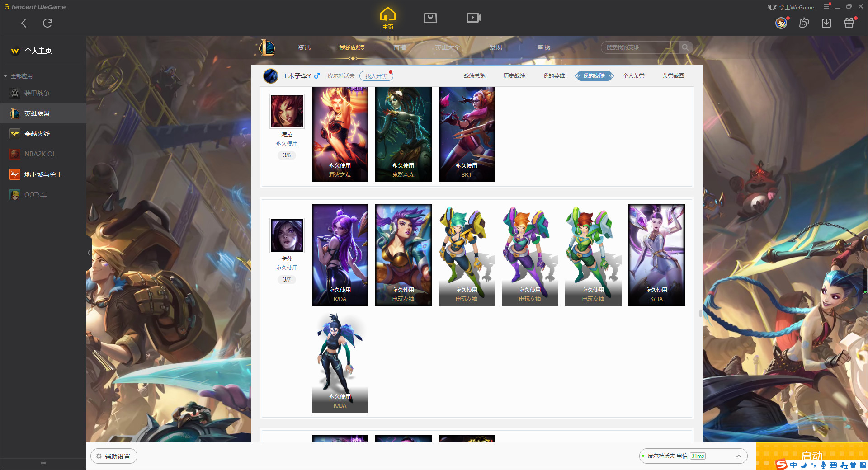The image size is (868, 470).
Task: Click the content area scrollbar
Action: click(701, 313)
